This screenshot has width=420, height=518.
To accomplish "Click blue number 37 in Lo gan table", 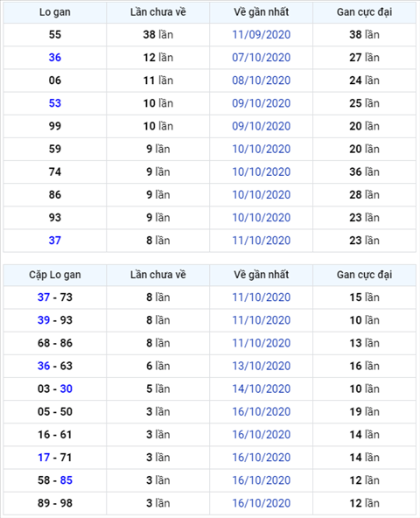I will coord(55,241).
